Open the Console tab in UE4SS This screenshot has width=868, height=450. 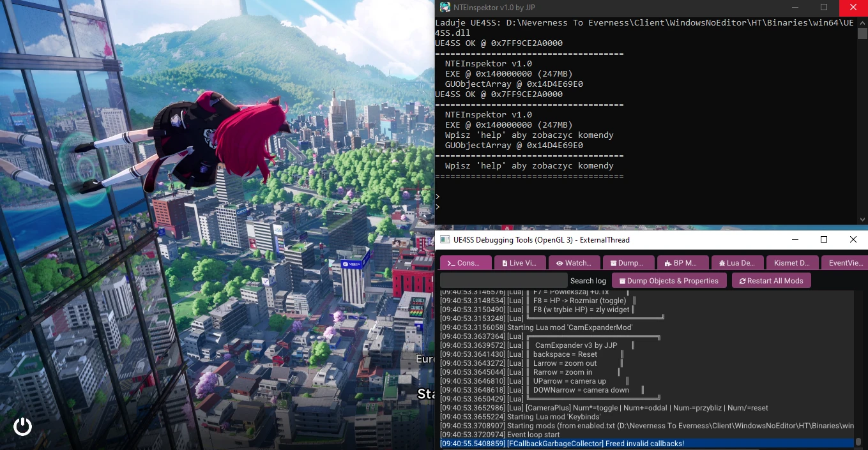click(466, 262)
